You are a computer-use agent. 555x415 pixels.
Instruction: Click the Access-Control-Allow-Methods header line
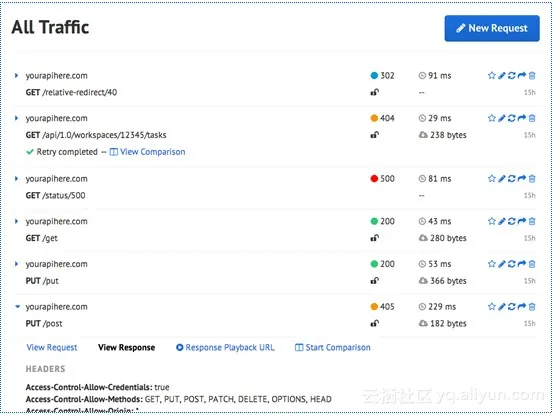179,399
